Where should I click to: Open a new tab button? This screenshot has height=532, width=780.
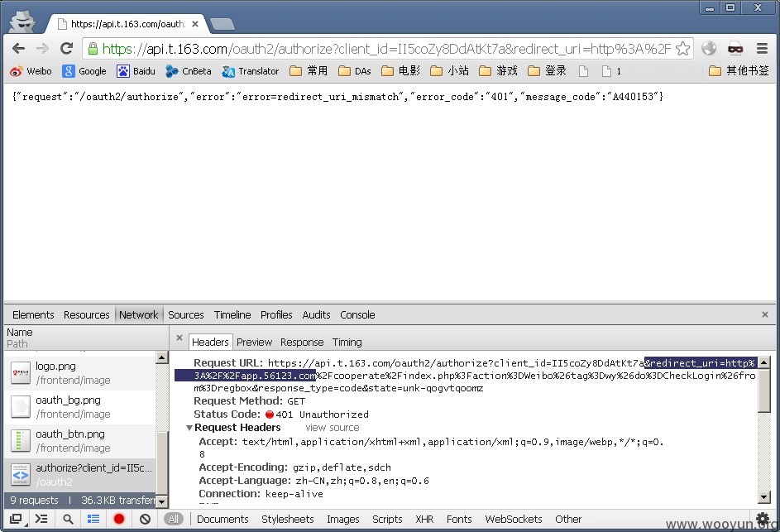pyautogui.click(x=223, y=24)
